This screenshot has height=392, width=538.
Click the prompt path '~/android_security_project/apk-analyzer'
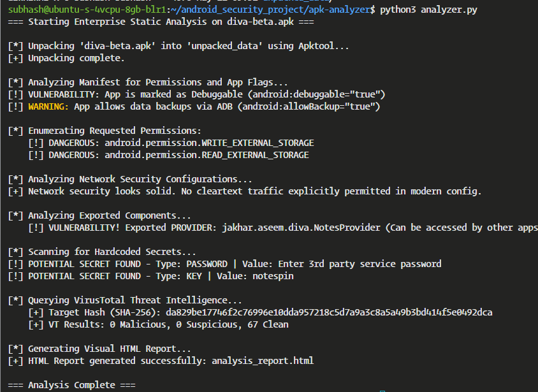tap(270, 10)
